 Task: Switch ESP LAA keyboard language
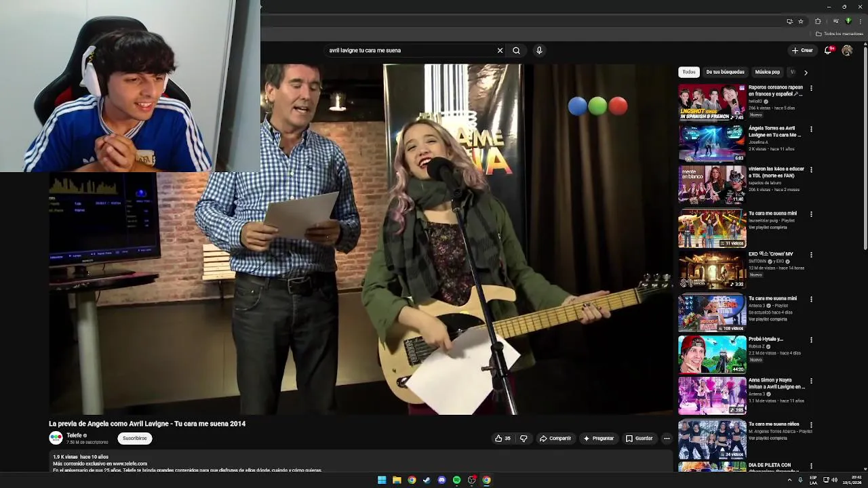[x=813, y=480]
